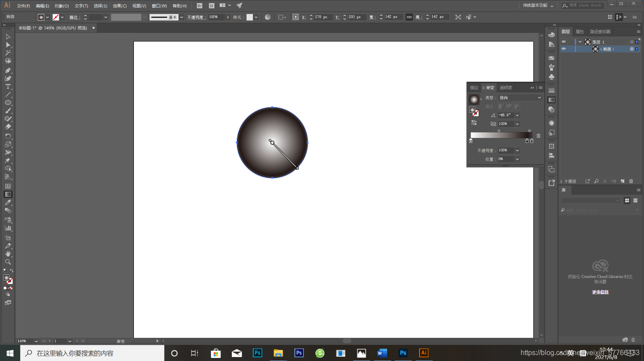Select the Eyedropper tool
Viewport: 644px width, 361px height.
[x=8, y=202]
